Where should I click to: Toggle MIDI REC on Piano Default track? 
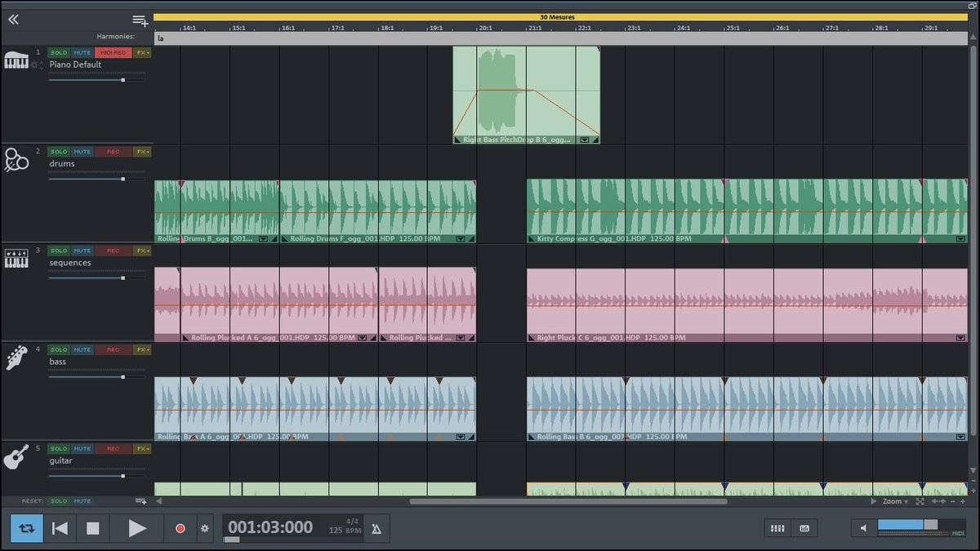113,52
